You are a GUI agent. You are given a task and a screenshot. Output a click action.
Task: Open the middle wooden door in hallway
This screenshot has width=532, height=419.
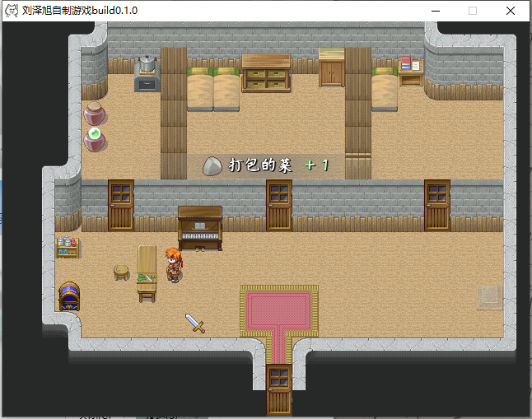[279, 206]
